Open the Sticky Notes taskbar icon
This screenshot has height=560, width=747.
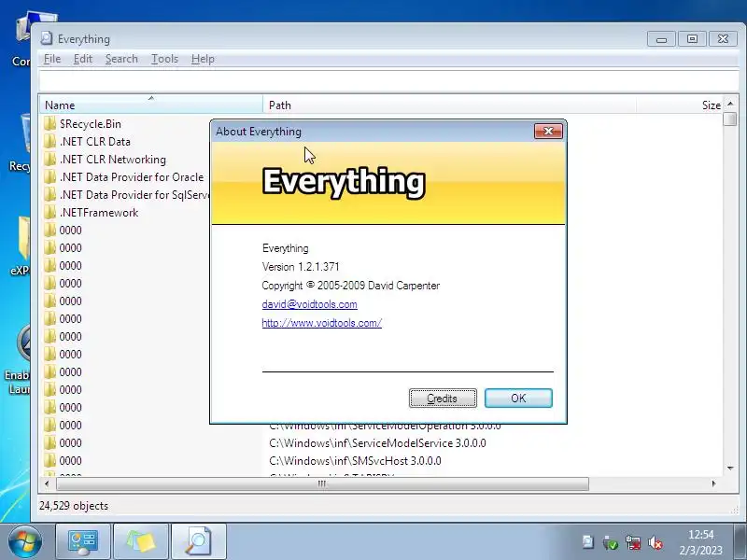tap(141, 541)
